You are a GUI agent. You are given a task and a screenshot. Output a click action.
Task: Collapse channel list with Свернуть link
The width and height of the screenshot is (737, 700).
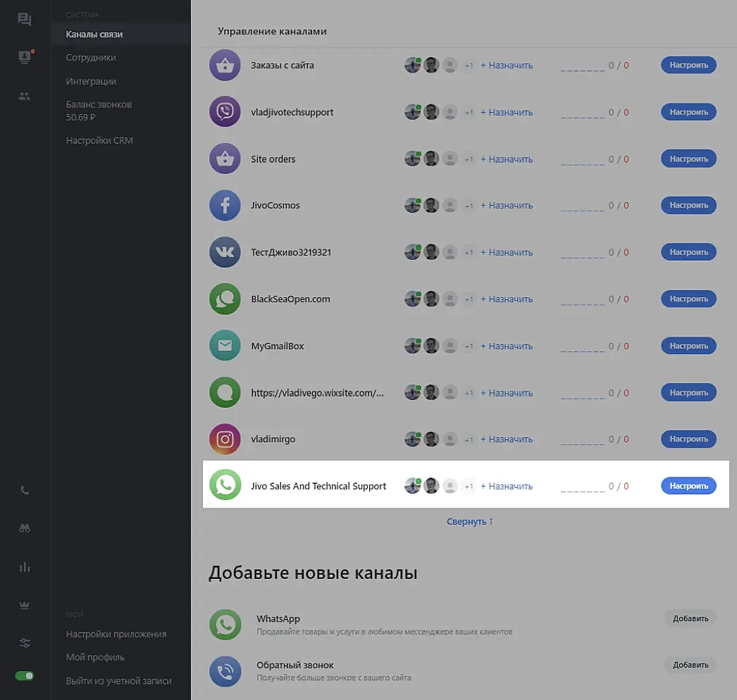(470, 522)
